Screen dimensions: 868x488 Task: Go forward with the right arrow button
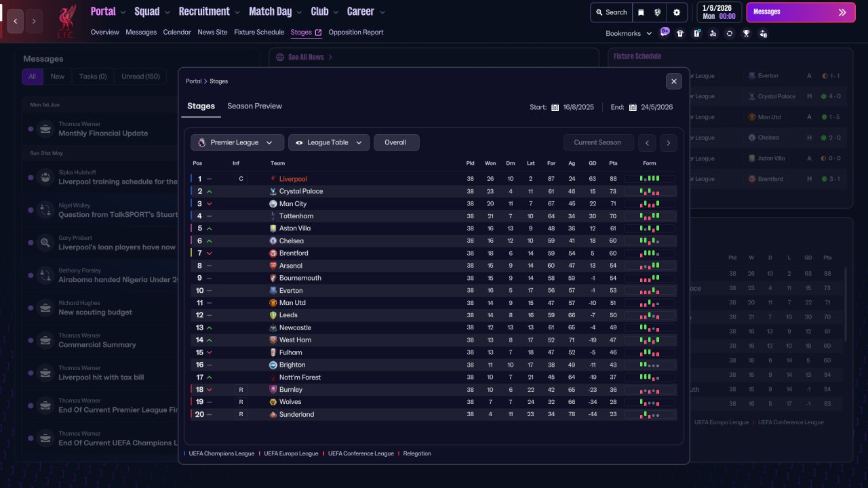click(34, 21)
